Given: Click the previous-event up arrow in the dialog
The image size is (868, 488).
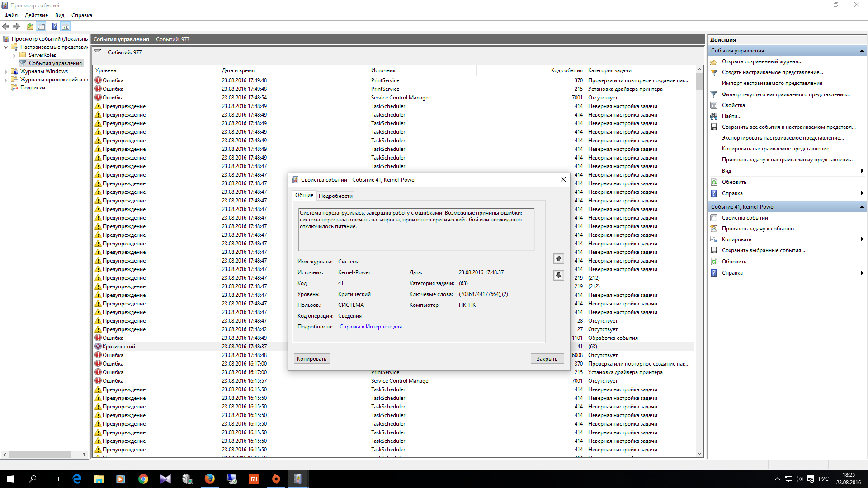Looking at the screenshot, I should (x=559, y=258).
